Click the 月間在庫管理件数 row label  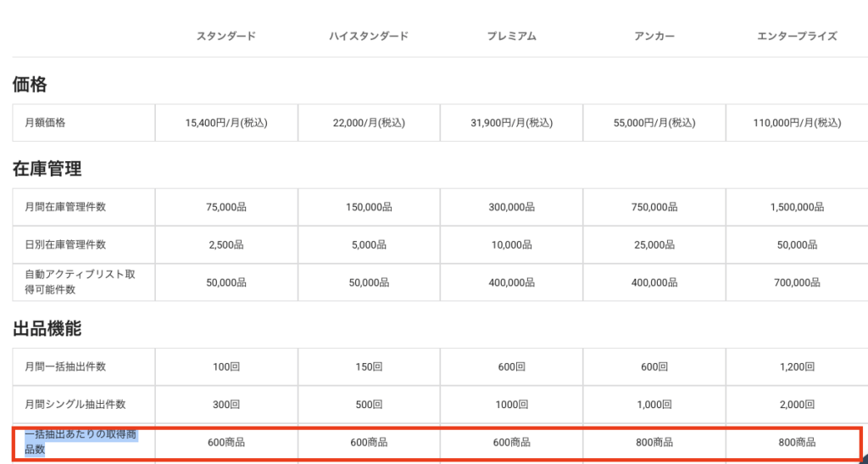click(x=65, y=207)
